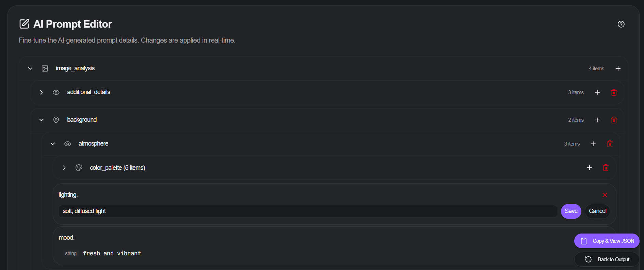Viewport: 644px width, 270px height.
Task: Save the lighting value
Action: pyautogui.click(x=571, y=211)
